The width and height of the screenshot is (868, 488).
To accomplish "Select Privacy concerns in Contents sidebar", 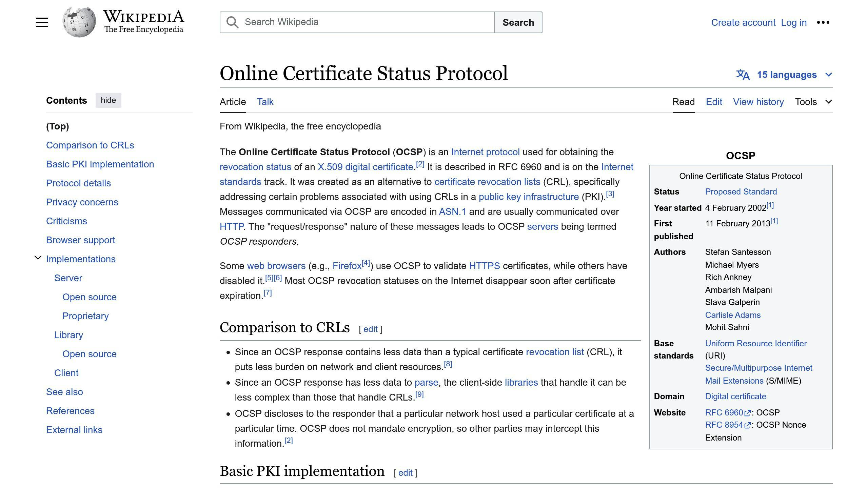I will [82, 202].
